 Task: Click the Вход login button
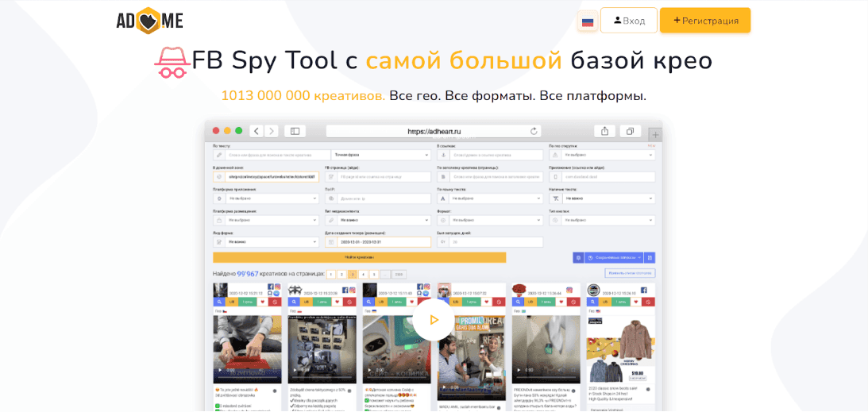click(x=629, y=21)
